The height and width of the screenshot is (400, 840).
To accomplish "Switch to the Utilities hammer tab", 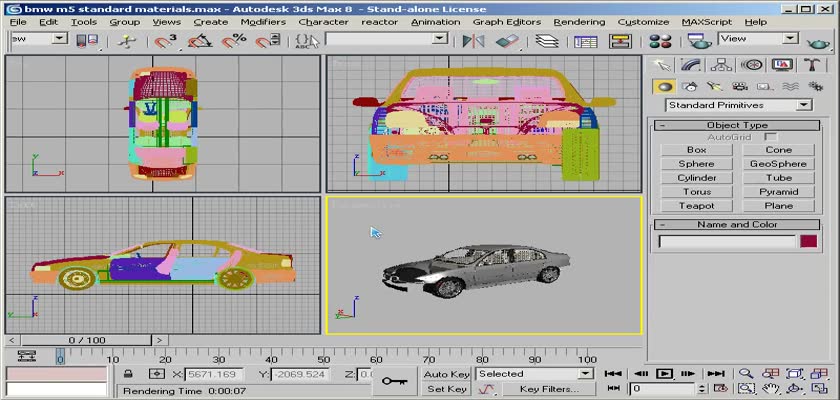I will point(812,65).
